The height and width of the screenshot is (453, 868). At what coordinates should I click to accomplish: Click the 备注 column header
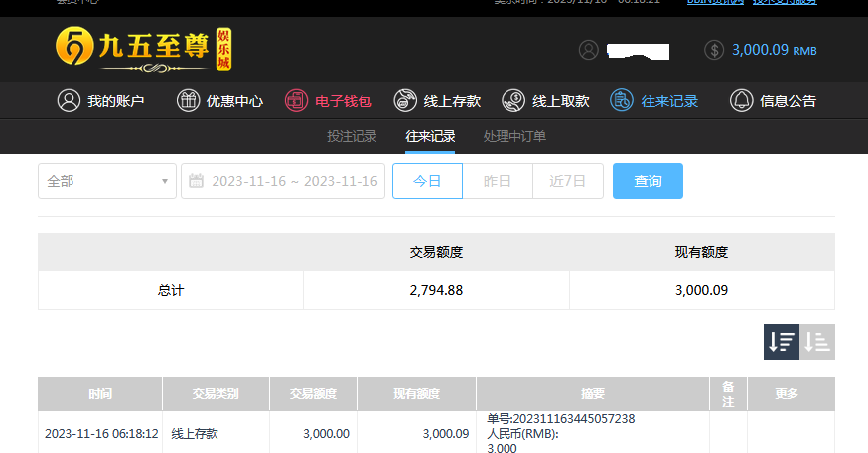point(729,393)
